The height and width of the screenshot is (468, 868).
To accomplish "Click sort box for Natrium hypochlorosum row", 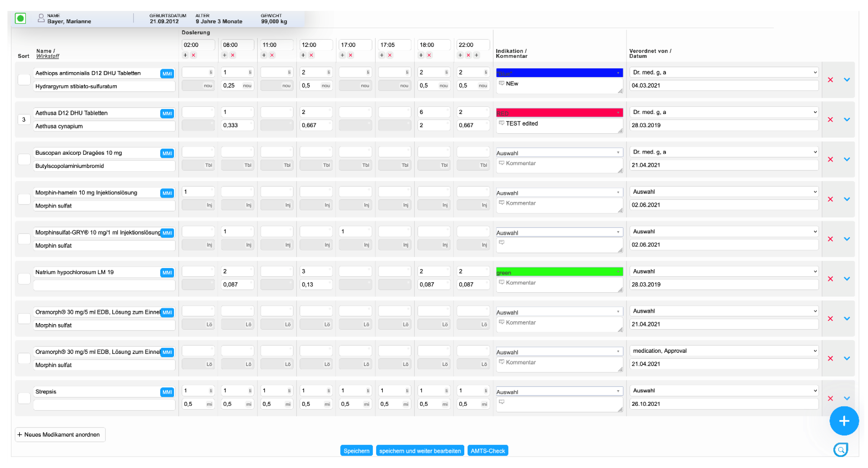I will 24,278.
